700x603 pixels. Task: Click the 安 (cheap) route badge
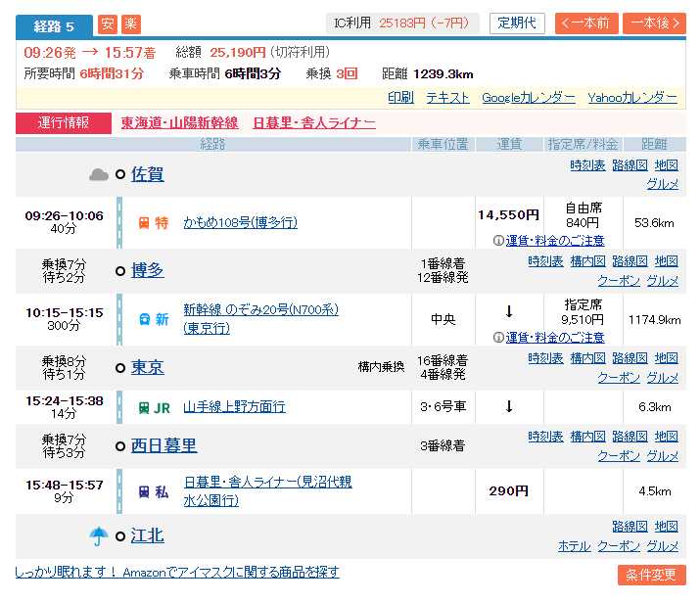[108, 23]
